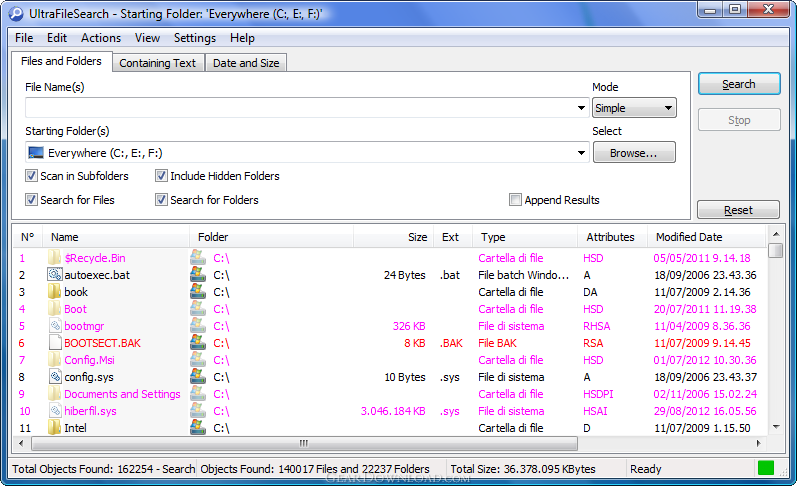Open the File Name(s) dropdown arrow
The image size is (797, 486).
[x=581, y=108]
